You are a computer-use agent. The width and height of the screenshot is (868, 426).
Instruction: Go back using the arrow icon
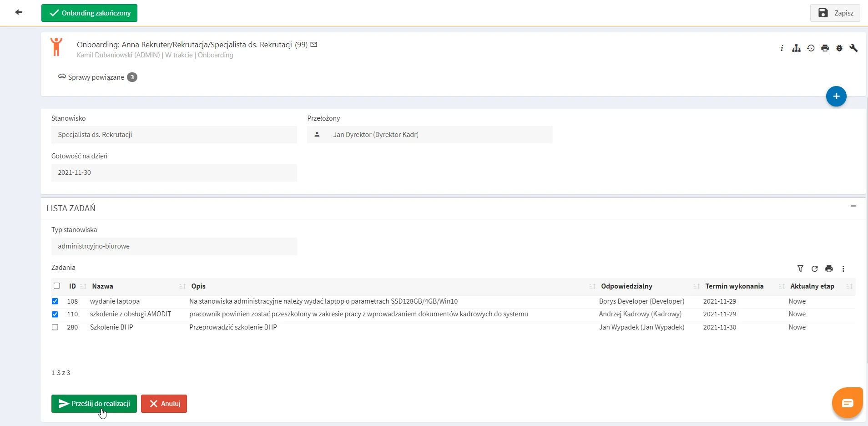(x=19, y=12)
